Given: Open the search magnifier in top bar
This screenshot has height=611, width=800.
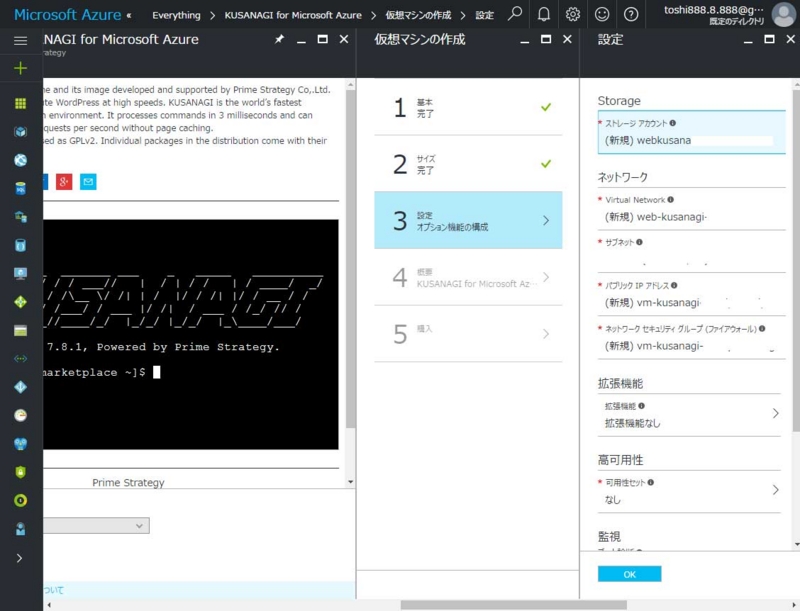Looking at the screenshot, I should (x=515, y=14).
